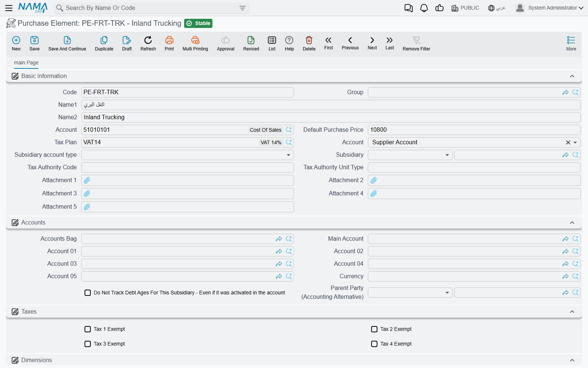Switch to the main Page tab

pos(26,63)
